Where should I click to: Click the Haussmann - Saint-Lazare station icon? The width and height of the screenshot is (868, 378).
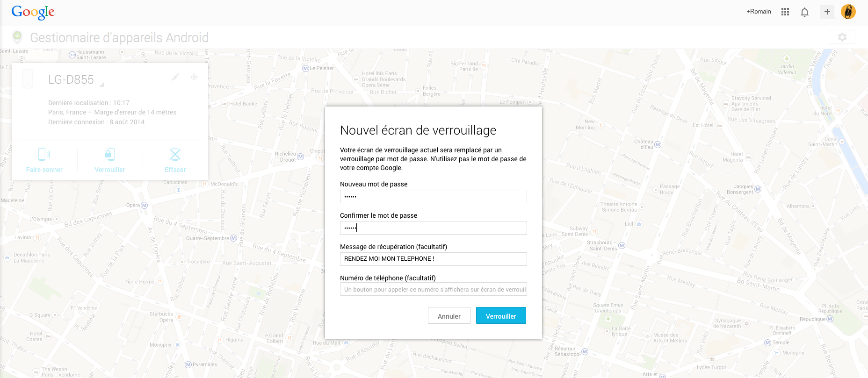pyautogui.click(x=72, y=55)
